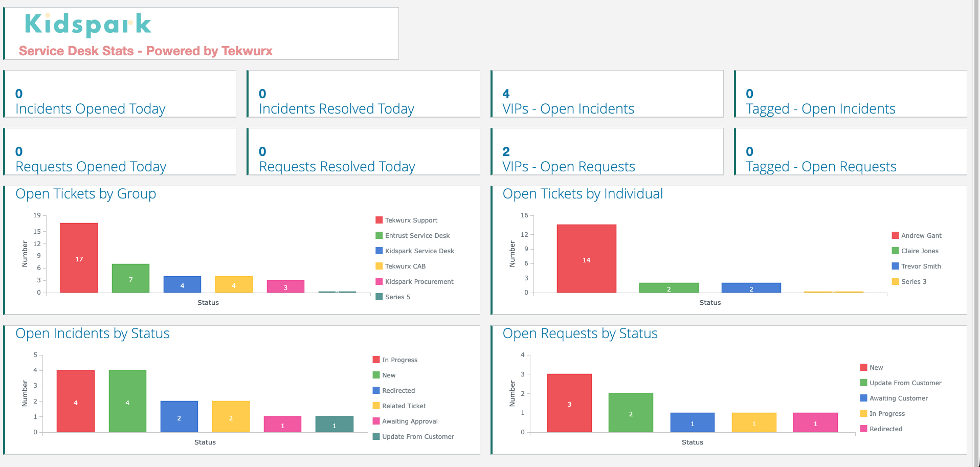This screenshot has height=467, width=980.
Task: Click green bar labeled 7 in Group chart
Action: [x=130, y=278]
